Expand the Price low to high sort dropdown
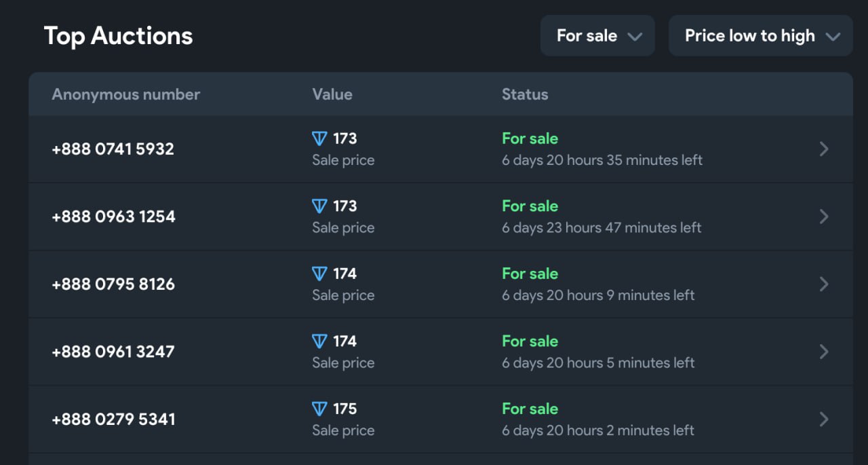The width and height of the screenshot is (868, 465). pos(760,36)
